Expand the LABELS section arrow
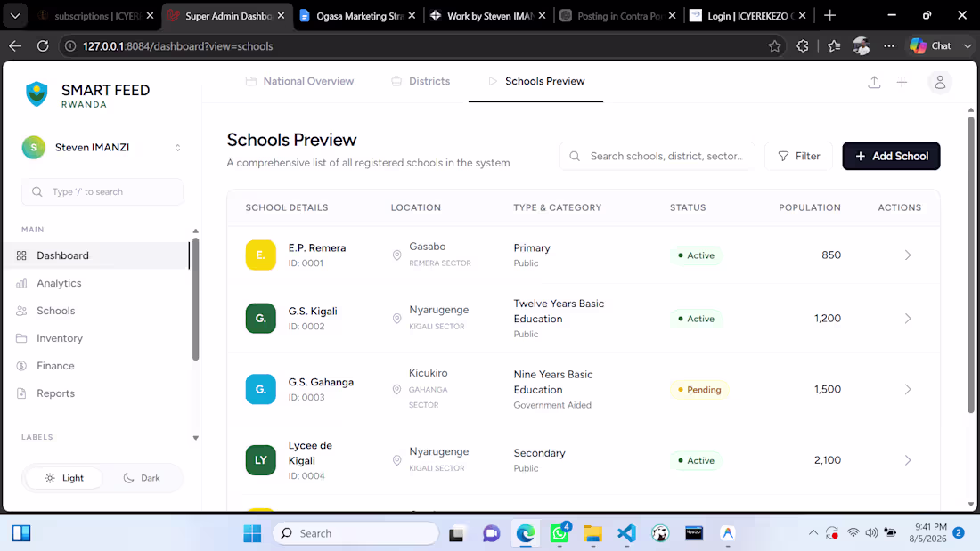 click(x=196, y=438)
